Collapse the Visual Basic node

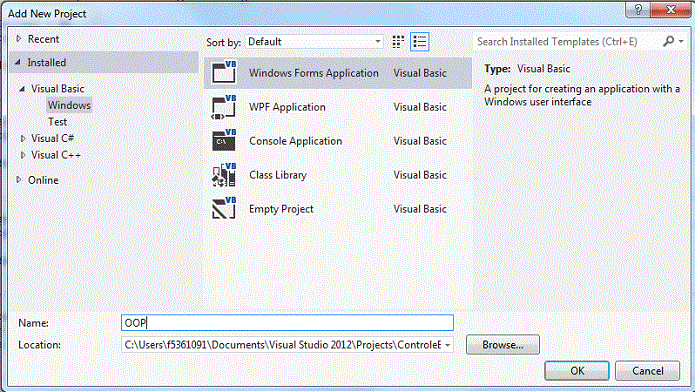(x=22, y=89)
